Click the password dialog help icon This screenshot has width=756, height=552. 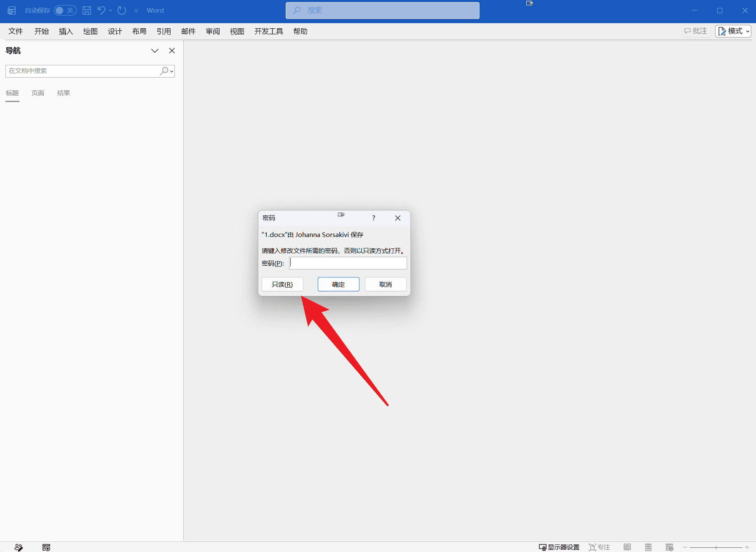(x=373, y=218)
